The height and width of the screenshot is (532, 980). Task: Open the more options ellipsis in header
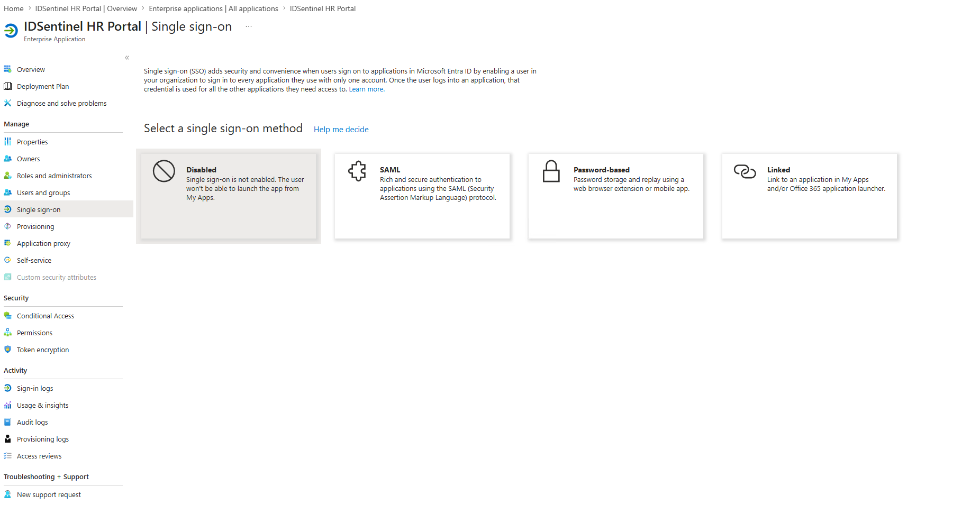click(249, 26)
